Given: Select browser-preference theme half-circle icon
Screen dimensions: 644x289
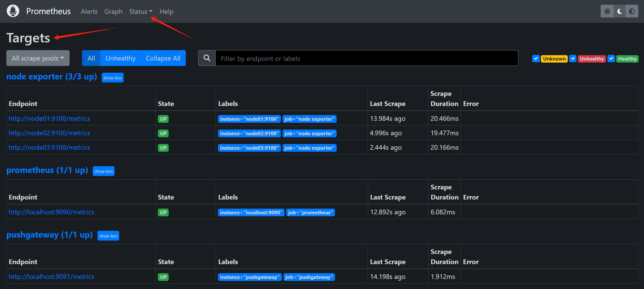Looking at the screenshot, I should 632,11.
